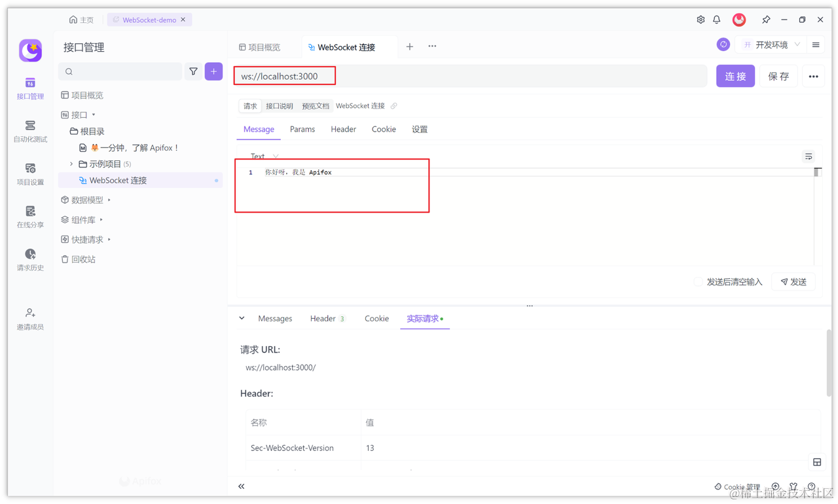Open the tab bar more options
The image size is (838, 504).
(x=432, y=46)
